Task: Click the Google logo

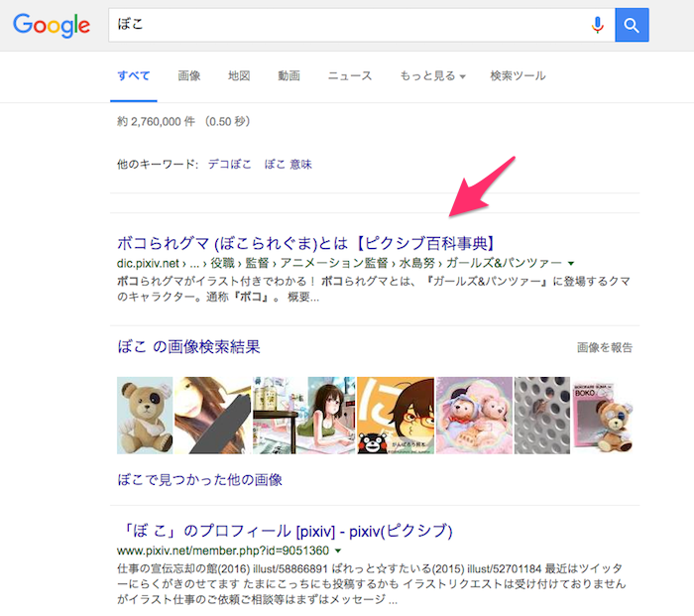Action: point(52,25)
